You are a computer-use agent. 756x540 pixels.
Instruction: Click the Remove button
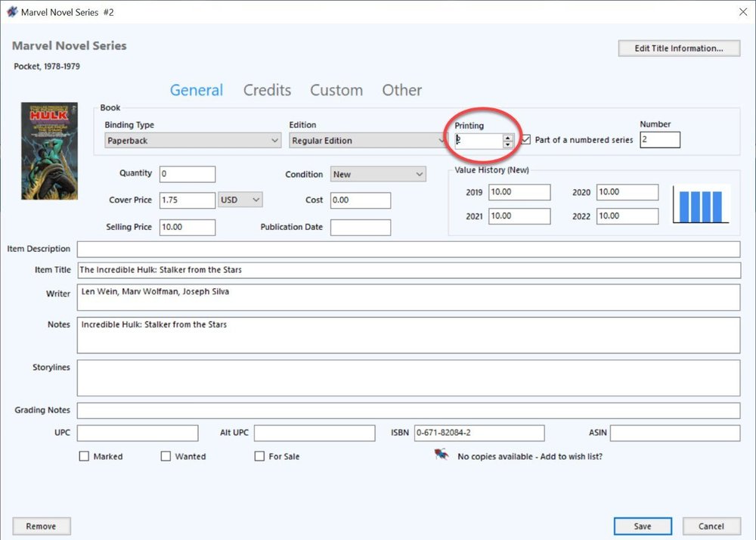pos(42,526)
